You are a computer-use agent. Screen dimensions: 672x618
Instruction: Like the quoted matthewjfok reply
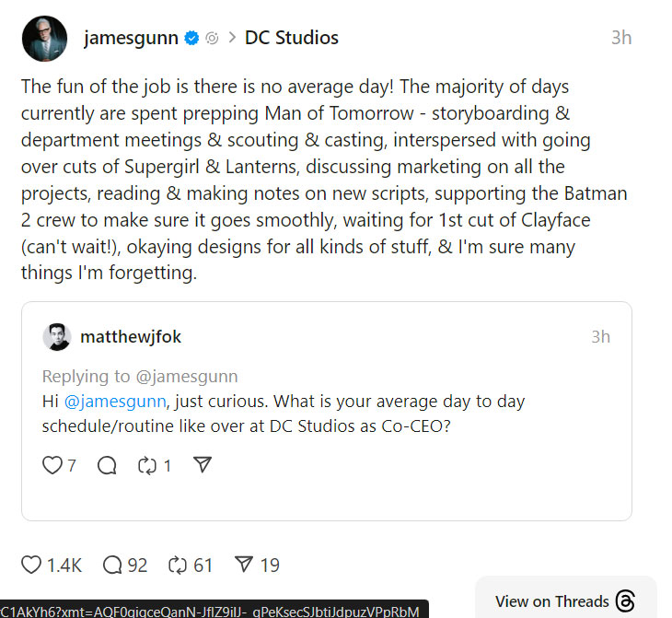pos(52,465)
